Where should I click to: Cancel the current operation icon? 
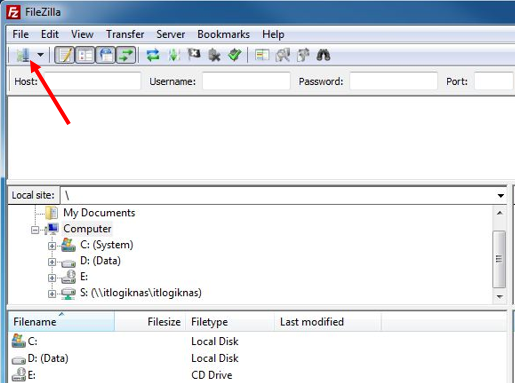tap(194, 54)
